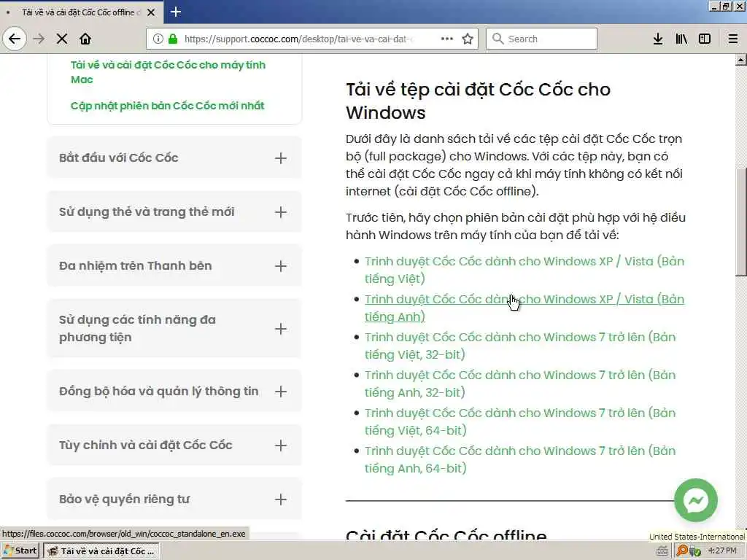This screenshot has width=747, height=560.
Task: Open page actions three-dot menu
Action: point(447,39)
